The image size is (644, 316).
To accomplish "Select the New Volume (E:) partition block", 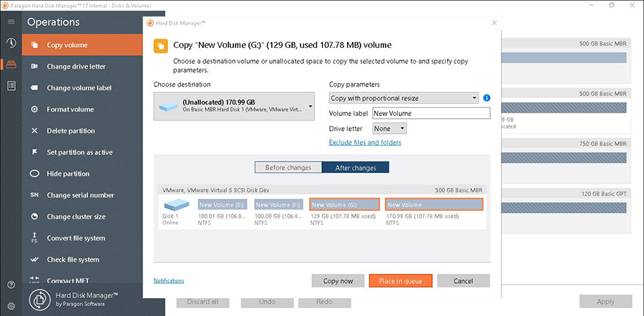I will point(223,204).
